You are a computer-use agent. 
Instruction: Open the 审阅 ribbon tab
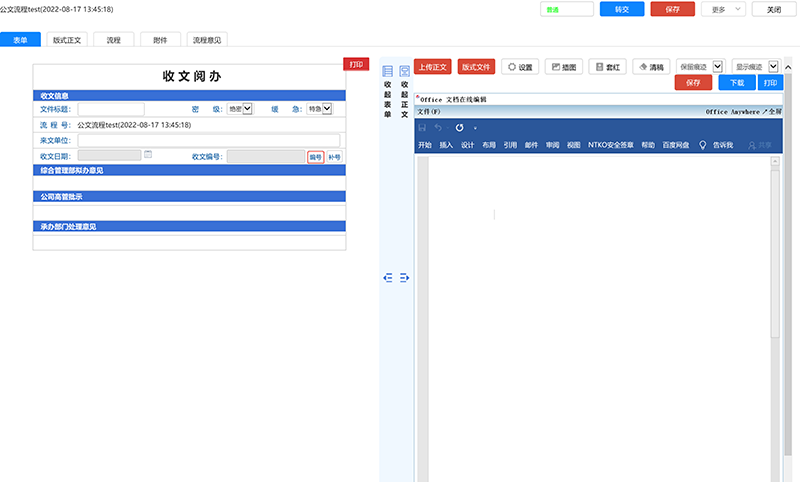click(553, 145)
